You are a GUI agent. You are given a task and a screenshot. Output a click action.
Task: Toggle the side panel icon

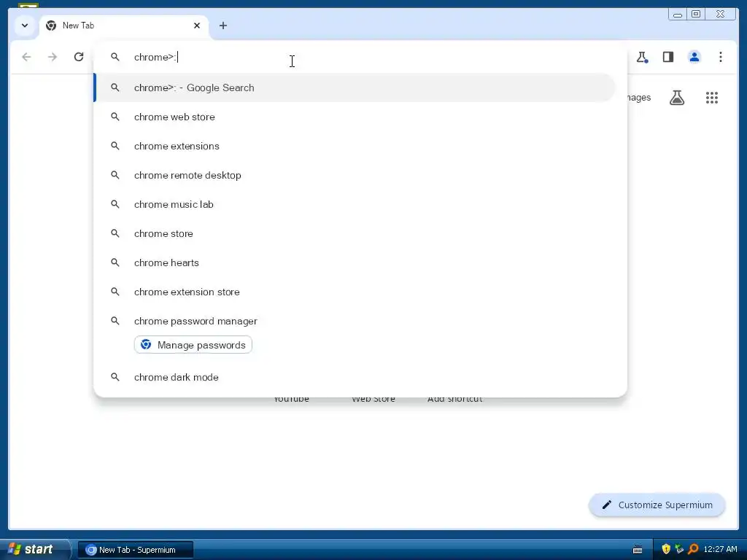(x=668, y=57)
